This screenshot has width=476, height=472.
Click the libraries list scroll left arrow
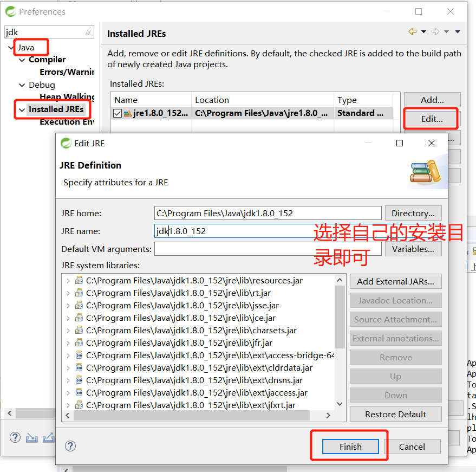click(x=68, y=415)
